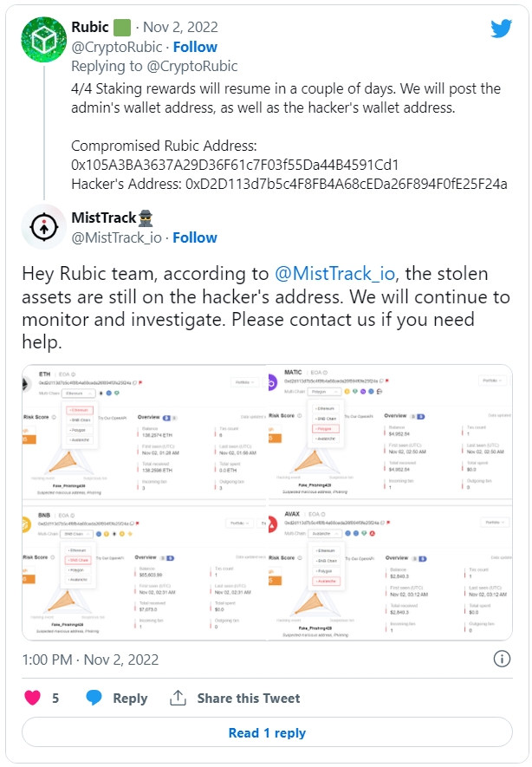Open MistTrack's crosshair profile avatar
The image size is (532, 767).
pos(44,227)
